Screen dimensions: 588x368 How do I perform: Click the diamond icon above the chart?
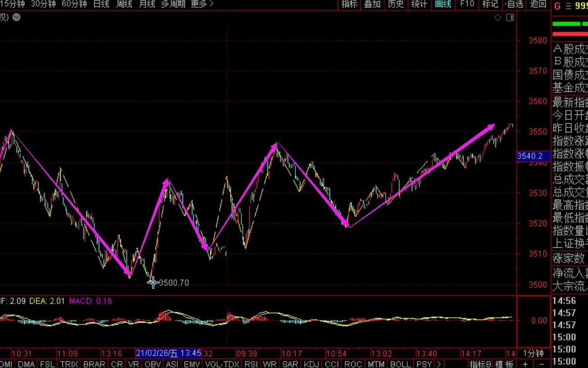[x=498, y=18]
